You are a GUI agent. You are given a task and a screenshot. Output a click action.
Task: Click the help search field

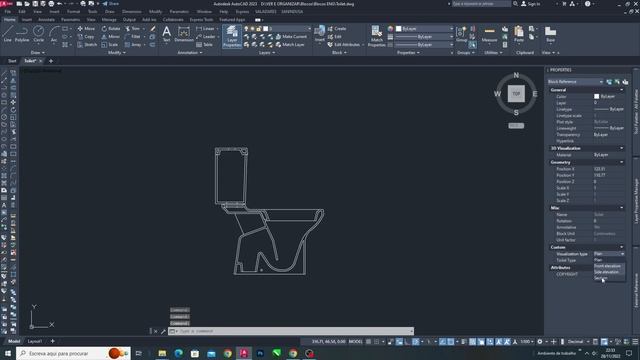click(x=481, y=4)
